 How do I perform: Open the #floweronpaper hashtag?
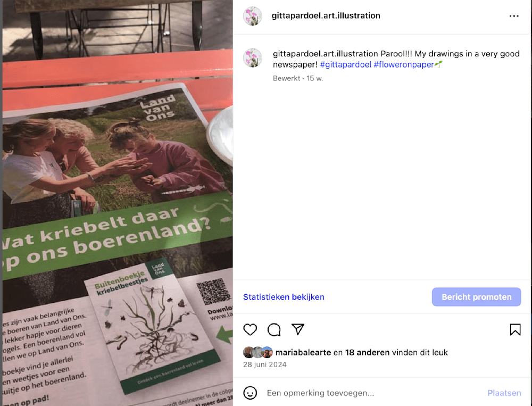coord(404,64)
